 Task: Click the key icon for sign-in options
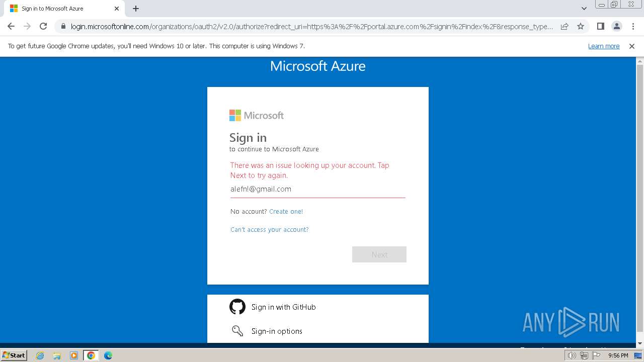click(237, 331)
